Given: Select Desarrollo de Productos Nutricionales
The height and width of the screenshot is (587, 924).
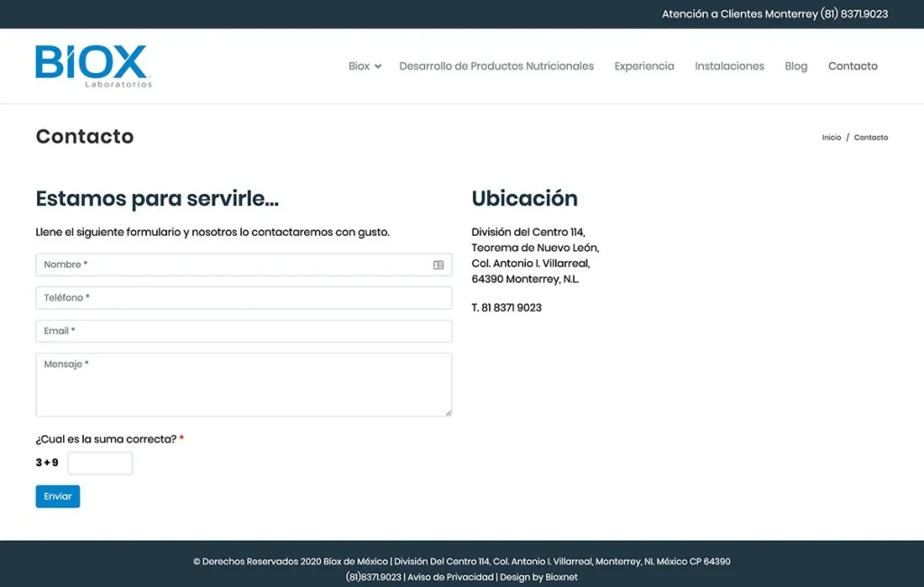Looking at the screenshot, I should coord(496,66).
